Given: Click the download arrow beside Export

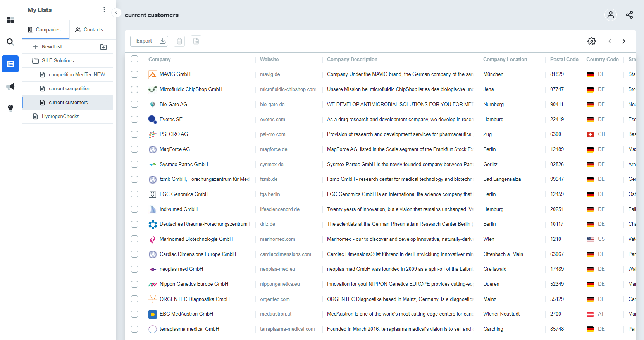Looking at the screenshot, I should point(163,41).
